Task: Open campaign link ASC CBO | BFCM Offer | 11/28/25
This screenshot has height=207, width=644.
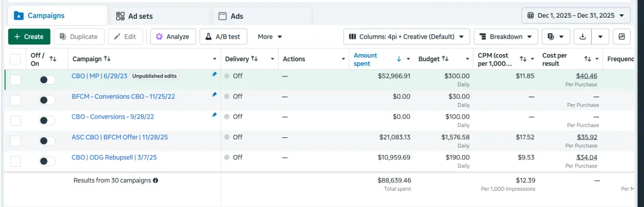Action: (x=120, y=137)
